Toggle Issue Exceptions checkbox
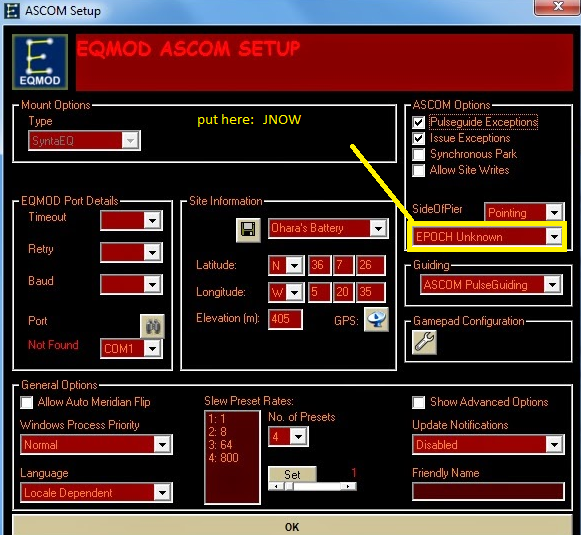The image size is (581, 535). click(x=419, y=138)
